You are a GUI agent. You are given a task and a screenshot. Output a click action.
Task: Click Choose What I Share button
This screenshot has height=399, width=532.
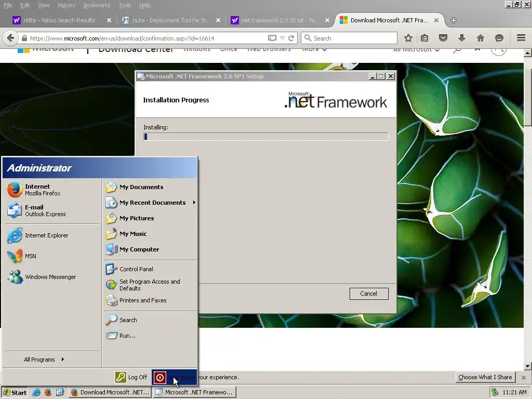point(485,377)
